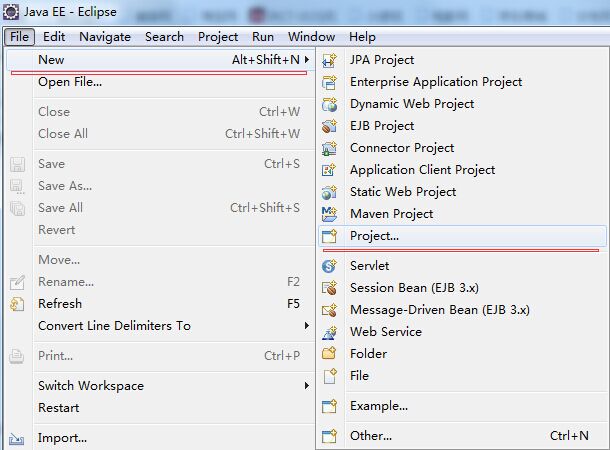610x450 pixels.
Task: Click the JPA Project icon
Action: coord(330,60)
